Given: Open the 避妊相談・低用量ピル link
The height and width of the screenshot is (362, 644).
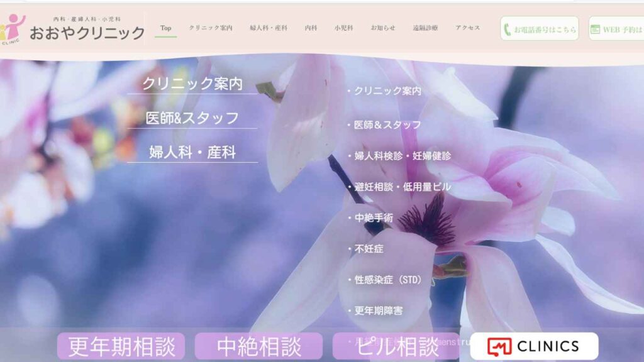Looking at the screenshot, I should [x=402, y=187].
